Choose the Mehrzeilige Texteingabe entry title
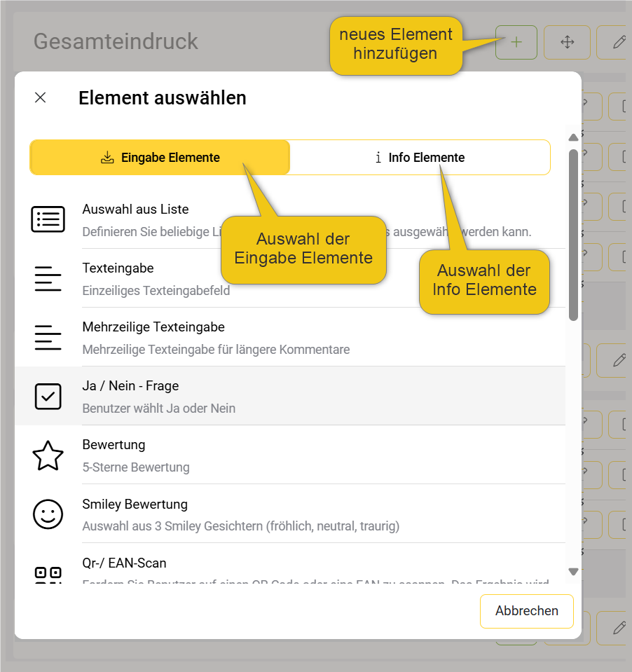The height and width of the screenshot is (672, 632). pyautogui.click(x=153, y=327)
